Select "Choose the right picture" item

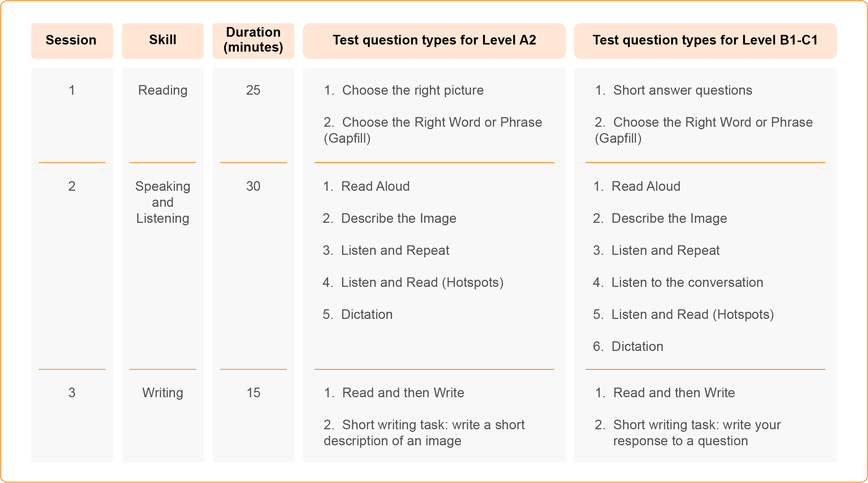413,90
